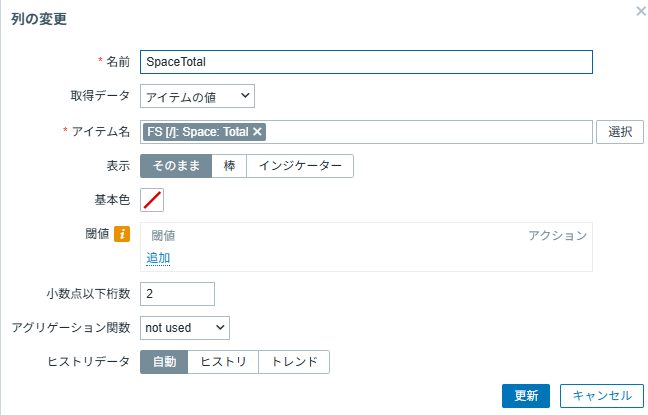Remove the FS [/]: Space: Total item tag
648x415 pixels.
point(257,132)
